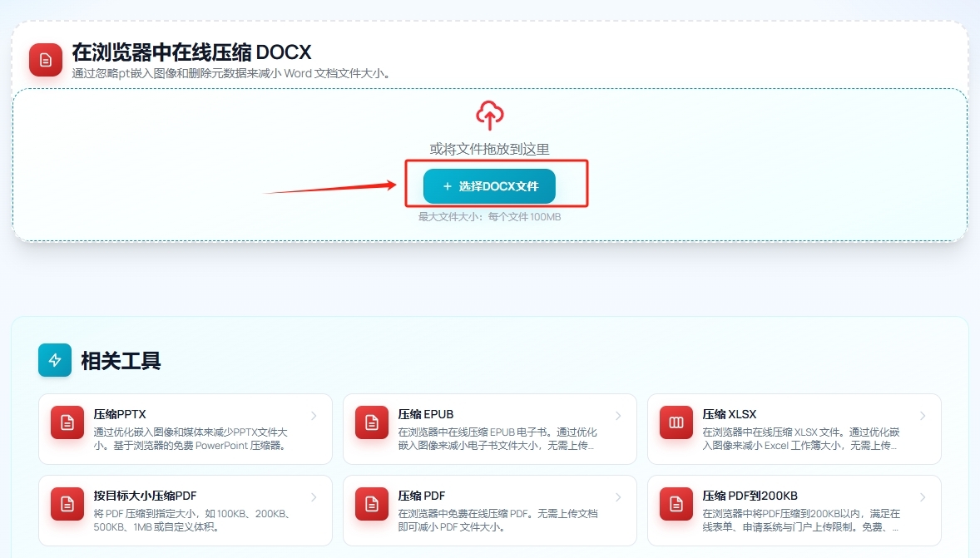Click the 压缩PPTX card description text
Viewport: 980px width, 558px height.
[191, 438]
